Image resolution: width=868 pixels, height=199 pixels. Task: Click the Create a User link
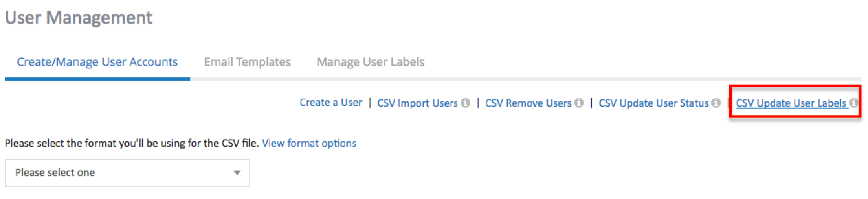(x=331, y=103)
